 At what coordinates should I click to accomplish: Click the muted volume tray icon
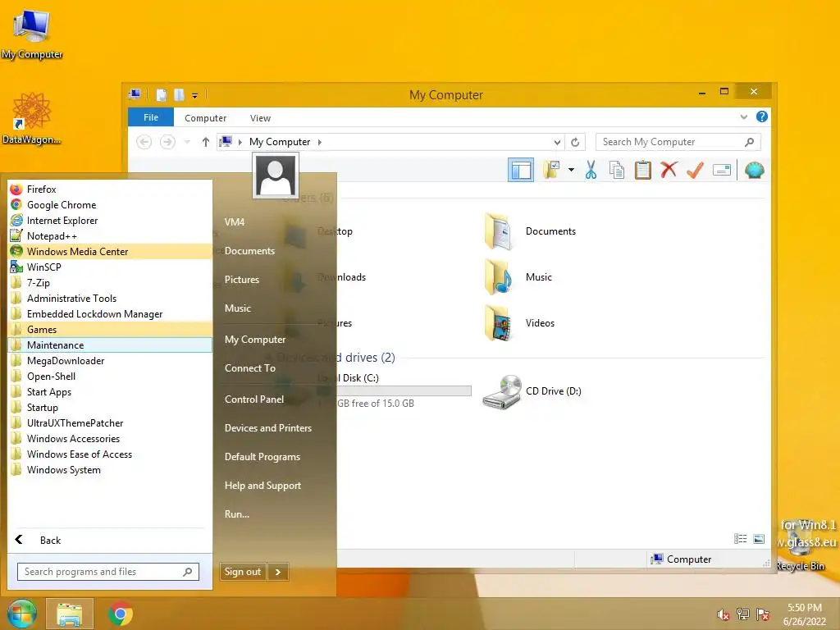pyautogui.click(x=724, y=614)
